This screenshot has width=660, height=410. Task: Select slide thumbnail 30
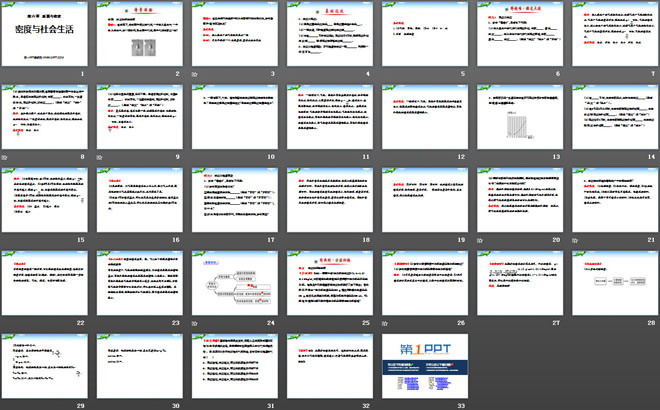click(140, 366)
